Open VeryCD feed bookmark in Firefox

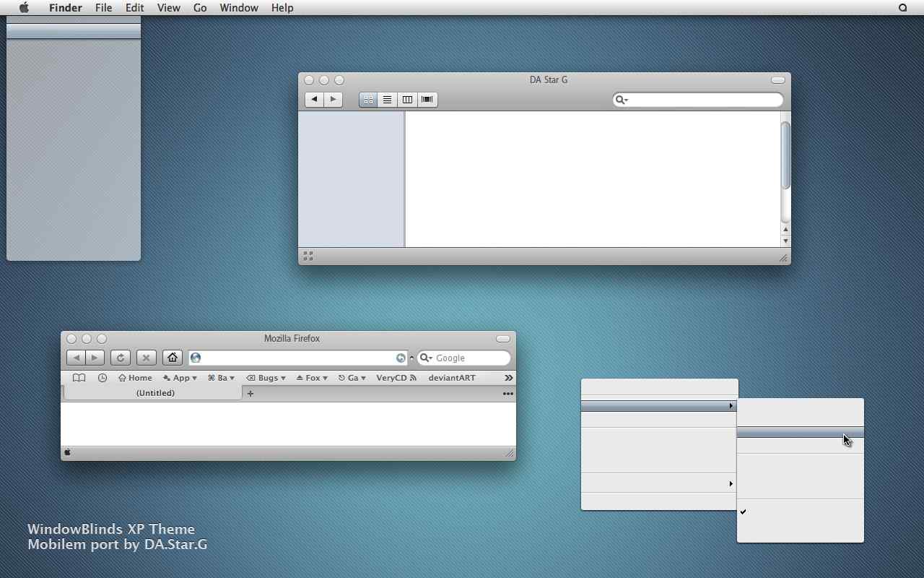tap(396, 378)
